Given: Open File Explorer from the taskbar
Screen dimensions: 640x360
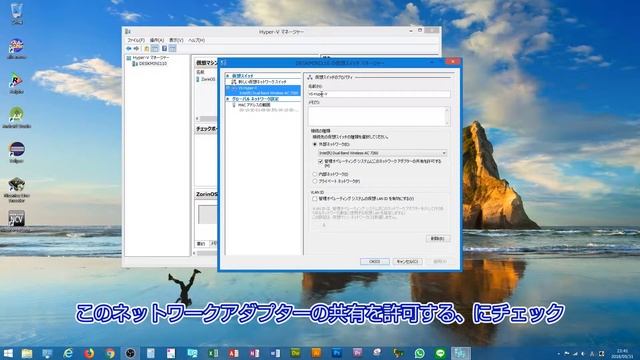Looking at the screenshot, I should 27,353.
